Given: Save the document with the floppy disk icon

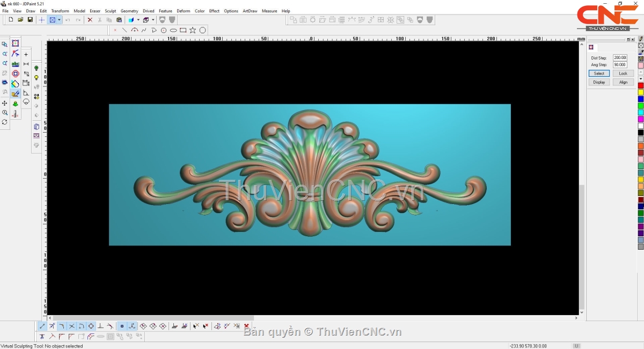Looking at the screenshot, I should 30,20.
